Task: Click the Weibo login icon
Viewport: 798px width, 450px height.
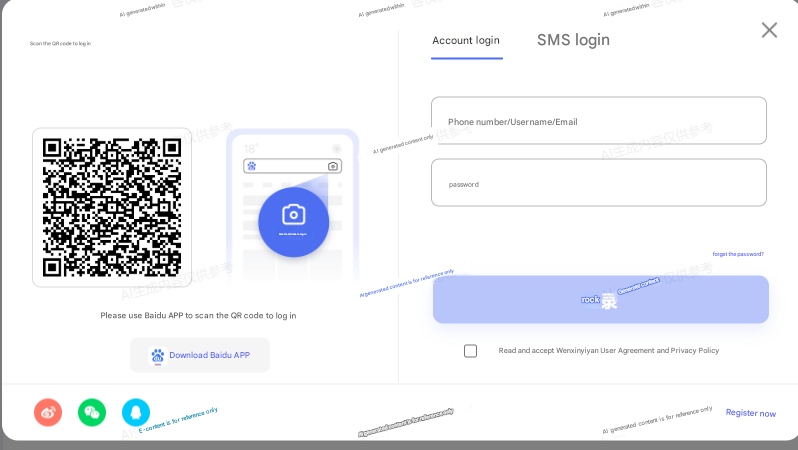Action: [x=48, y=412]
